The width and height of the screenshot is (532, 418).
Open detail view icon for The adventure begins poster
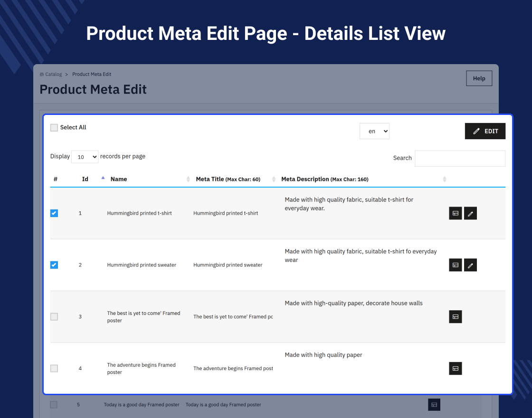(x=456, y=369)
